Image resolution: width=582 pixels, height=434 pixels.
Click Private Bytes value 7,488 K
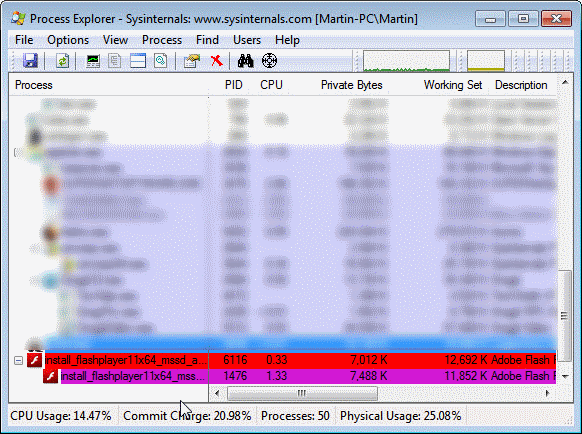click(x=369, y=376)
